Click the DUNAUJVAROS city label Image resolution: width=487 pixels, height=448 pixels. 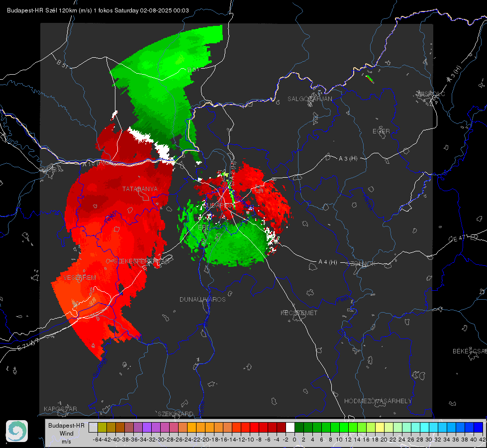coord(202,299)
